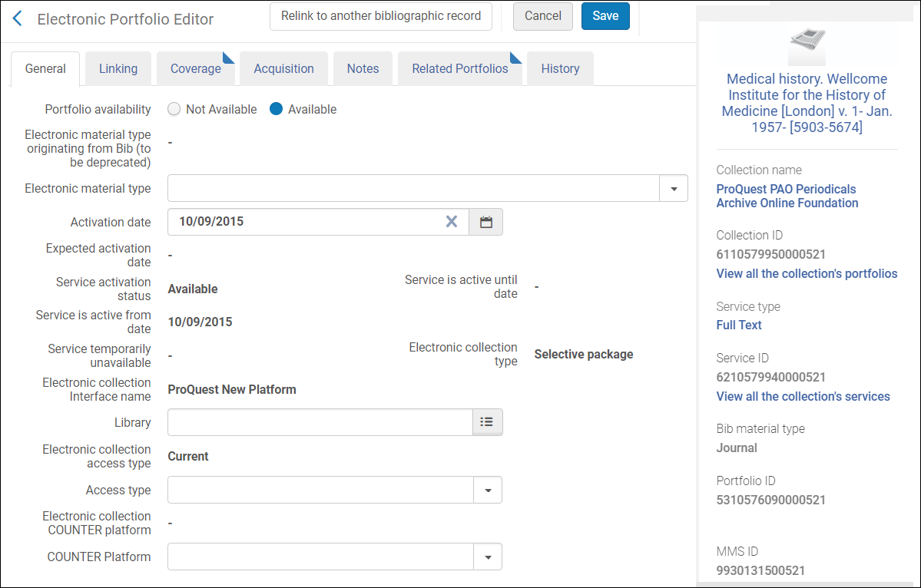The width and height of the screenshot is (921, 588).
Task: Open the Library selection list icon
Action: (x=487, y=422)
